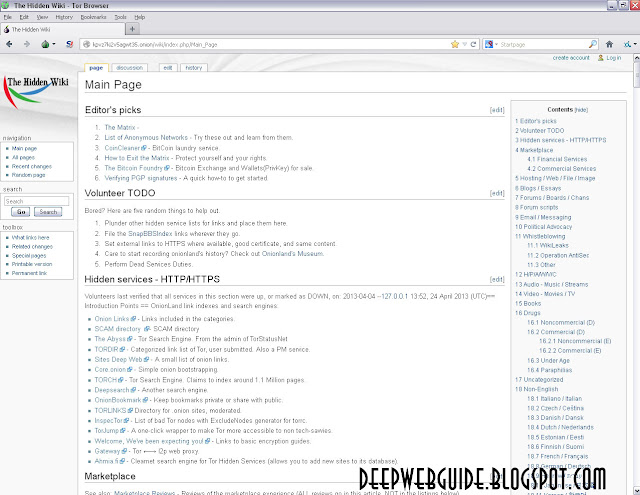
Task: Click the Go button in search box
Action: point(21,212)
